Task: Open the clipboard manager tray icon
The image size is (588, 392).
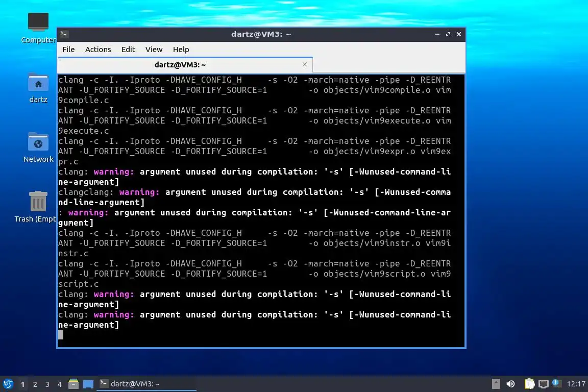Action: click(529, 384)
